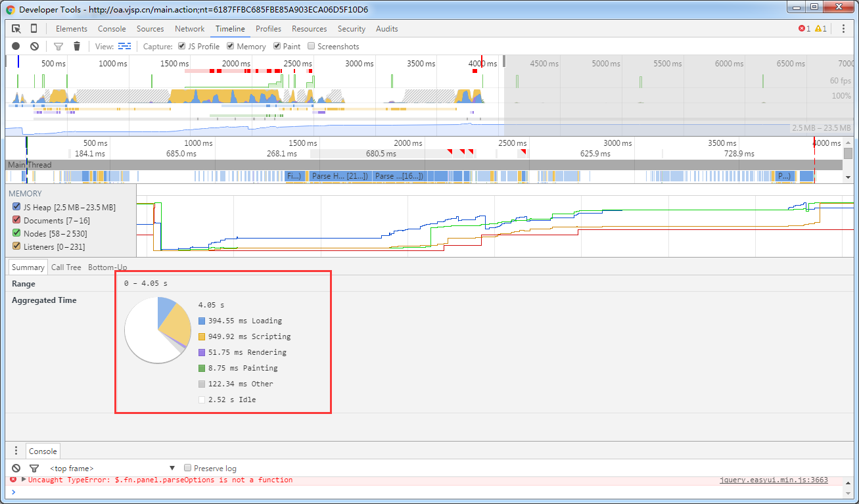Open the jquery.easyui.min.js:3663 source link
This screenshot has width=859, height=504.
pyautogui.click(x=774, y=480)
